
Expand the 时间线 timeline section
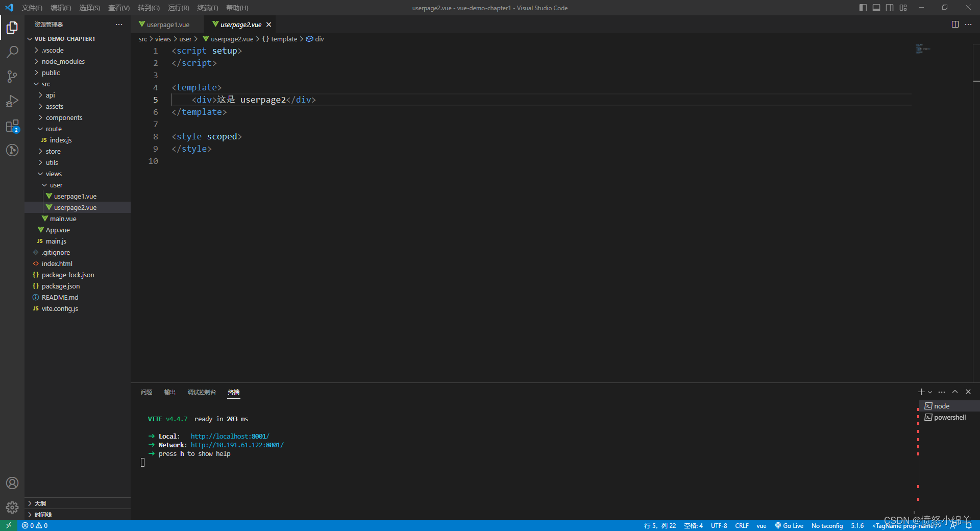coord(78,515)
